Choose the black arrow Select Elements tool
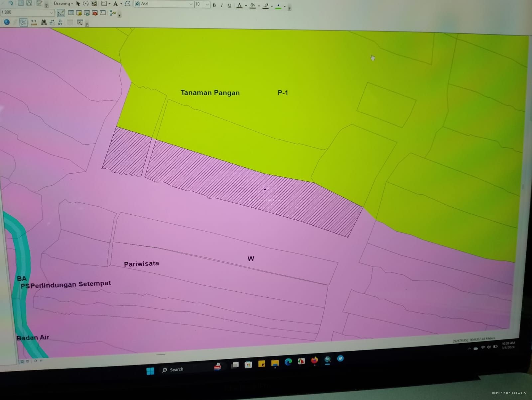The height and width of the screenshot is (400, 532). [78, 4]
